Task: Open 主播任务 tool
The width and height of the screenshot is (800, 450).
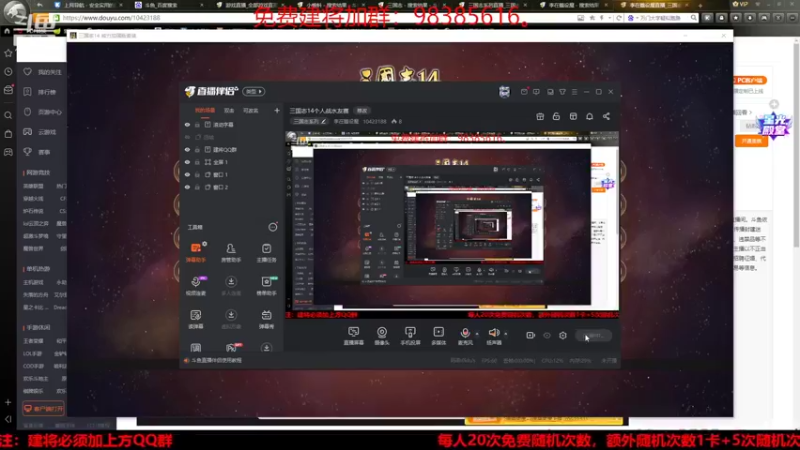Action: point(266,252)
